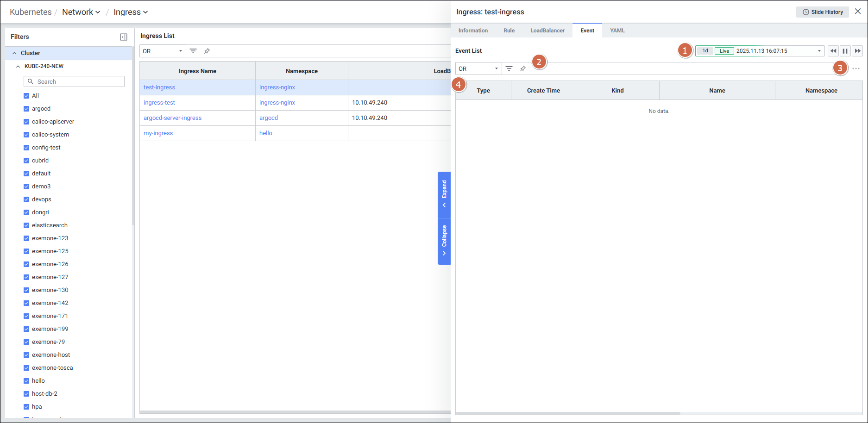Image resolution: width=868 pixels, height=423 pixels.
Task: Step forward in time with fast-forward button
Action: click(857, 51)
